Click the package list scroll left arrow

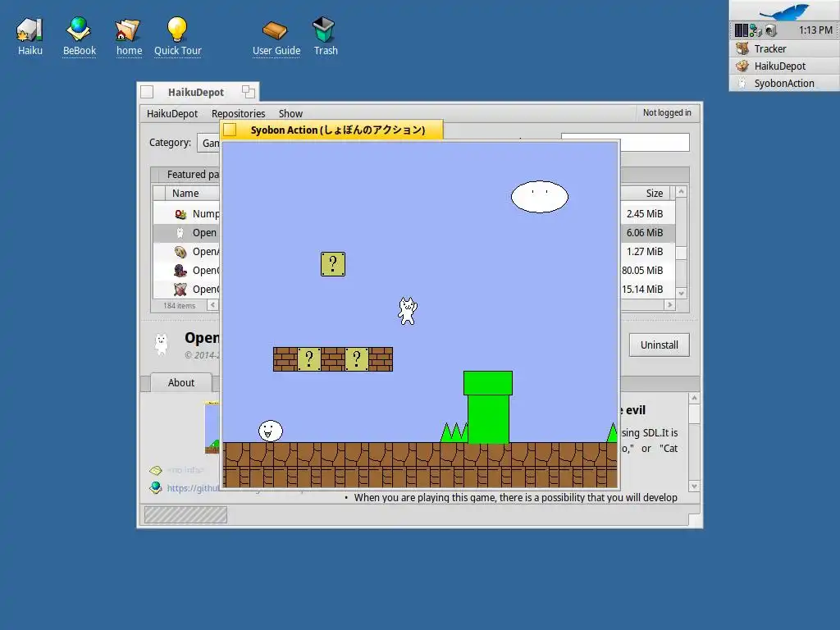point(212,305)
